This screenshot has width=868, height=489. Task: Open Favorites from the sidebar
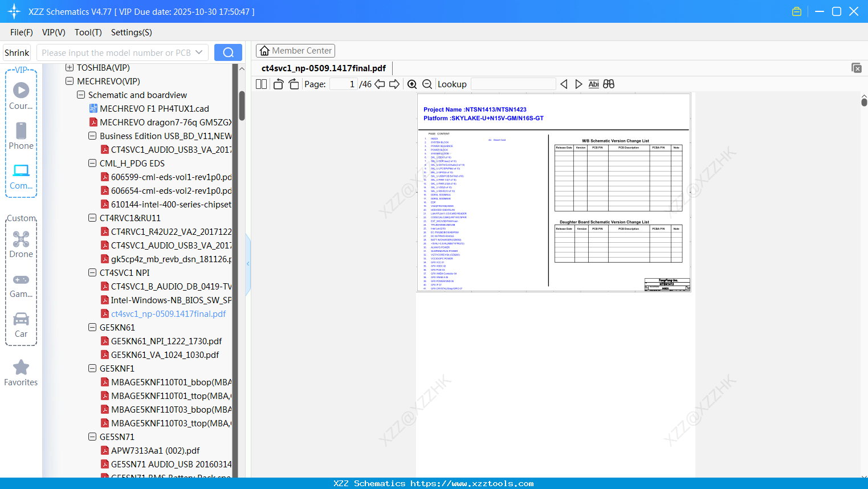coord(21,373)
